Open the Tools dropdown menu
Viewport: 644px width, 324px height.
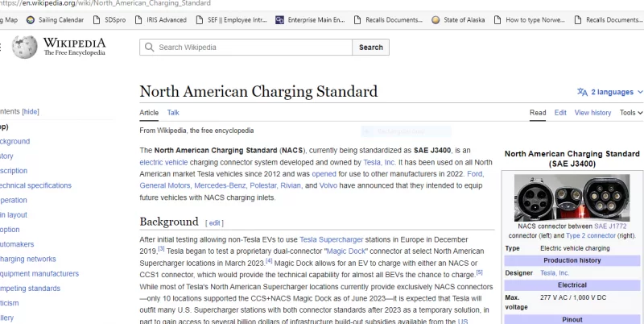[x=631, y=113]
